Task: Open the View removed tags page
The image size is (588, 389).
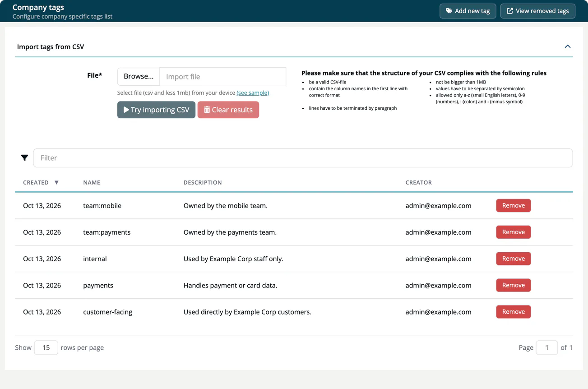Action: 537,11
